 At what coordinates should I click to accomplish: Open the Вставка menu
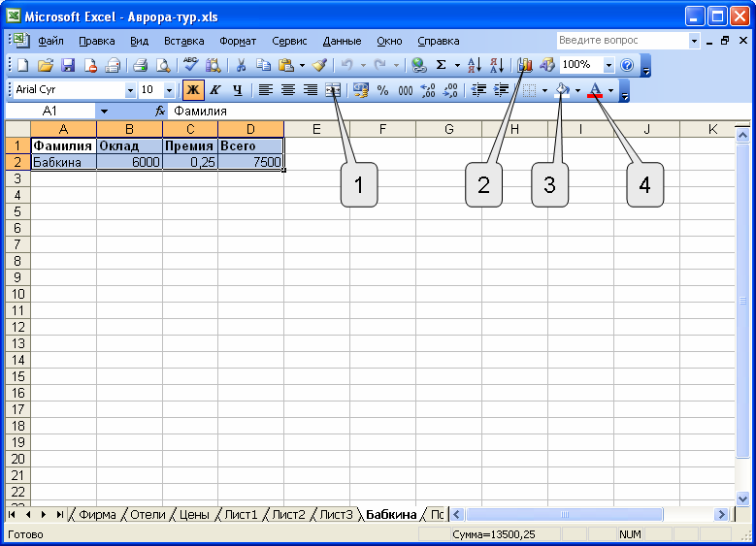(183, 41)
